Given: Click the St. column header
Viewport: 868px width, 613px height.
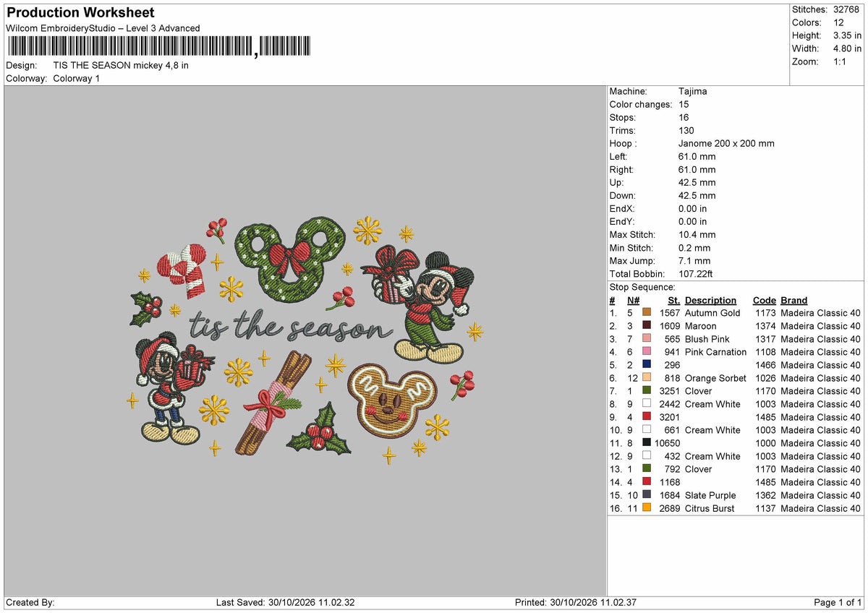Looking at the screenshot, I should coord(673,300).
